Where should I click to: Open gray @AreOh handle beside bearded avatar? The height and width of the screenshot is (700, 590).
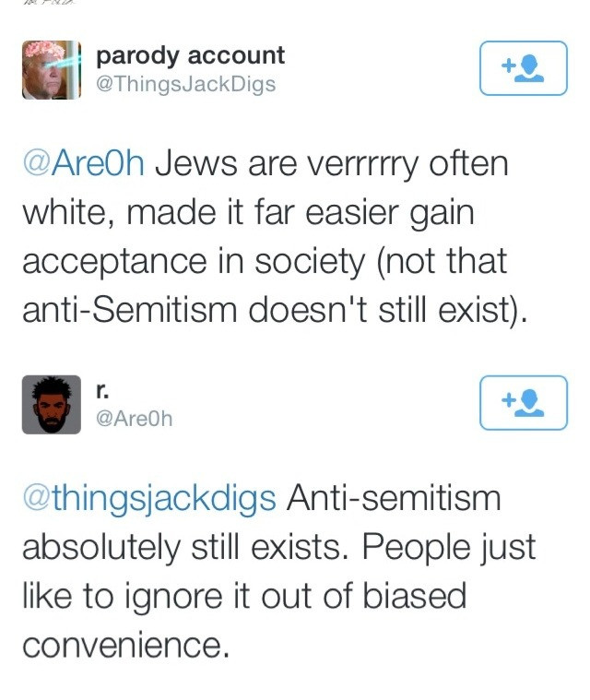[135, 420]
